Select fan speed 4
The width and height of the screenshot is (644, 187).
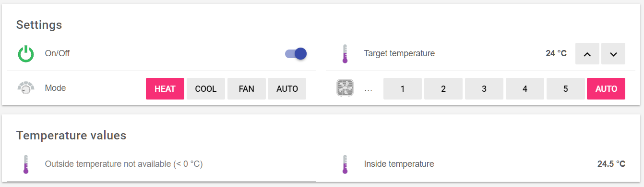pyautogui.click(x=525, y=88)
